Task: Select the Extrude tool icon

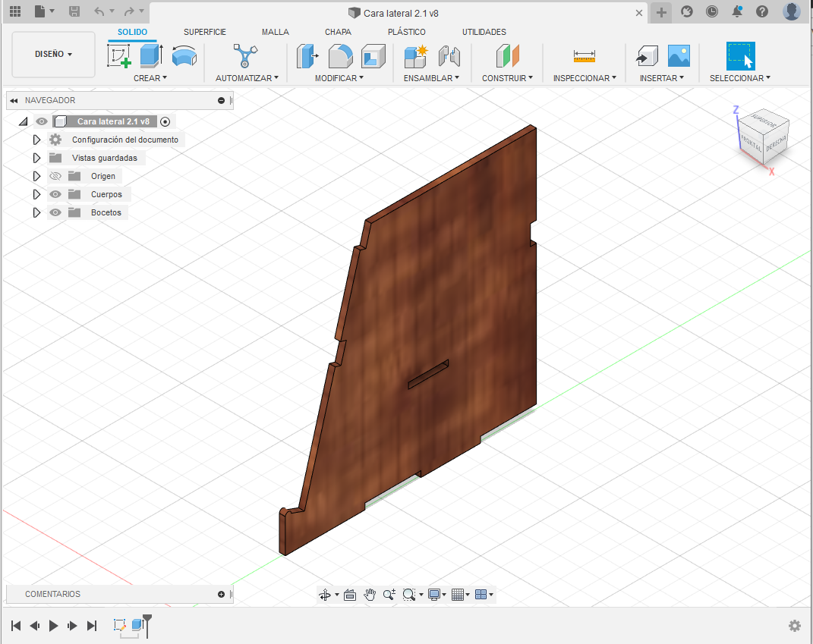Action: pos(152,56)
